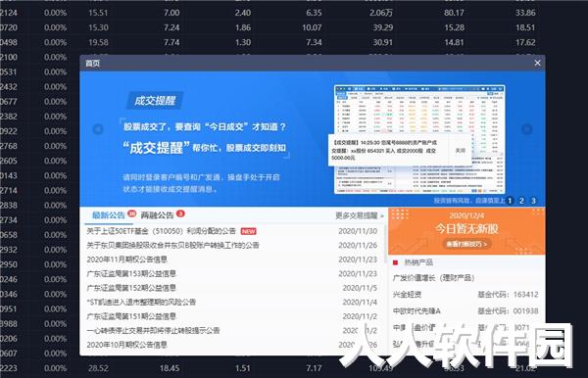
Task: Open 更多交易提醒 link
Action: [360, 215]
